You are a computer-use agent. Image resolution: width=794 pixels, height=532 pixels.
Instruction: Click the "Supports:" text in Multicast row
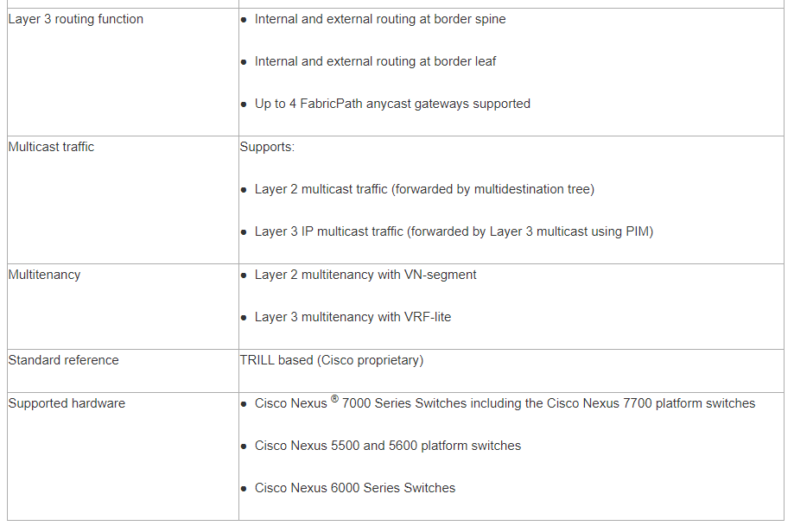pyautogui.click(x=267, y=147)
